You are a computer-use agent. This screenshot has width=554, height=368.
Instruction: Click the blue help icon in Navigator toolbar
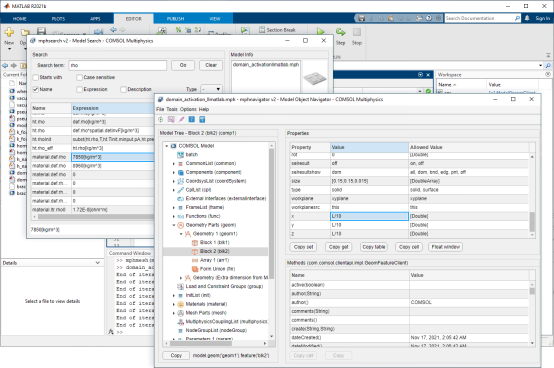pyautogui.click(x=191, y=120)
